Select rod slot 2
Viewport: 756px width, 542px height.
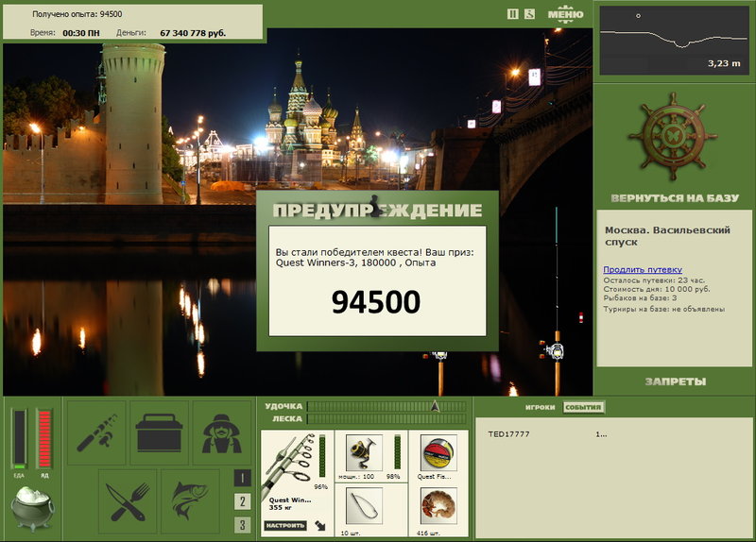click(242, 501)
